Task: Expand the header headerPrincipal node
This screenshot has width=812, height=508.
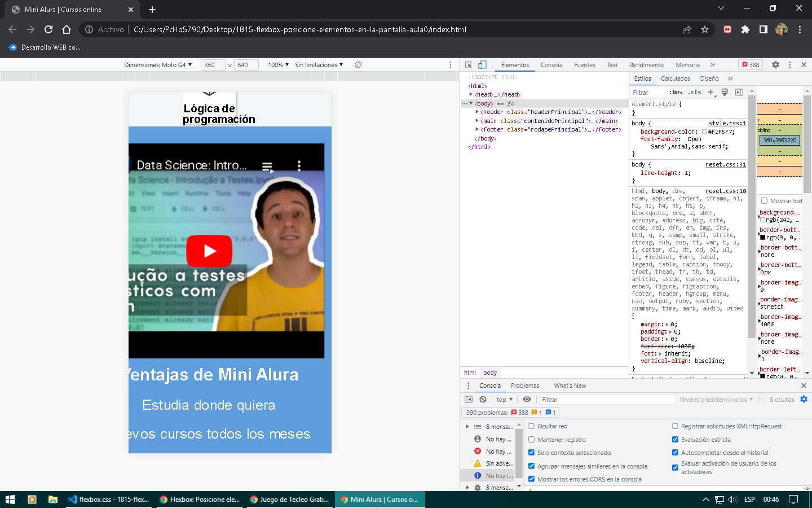Action: click(x=477, y=112)
